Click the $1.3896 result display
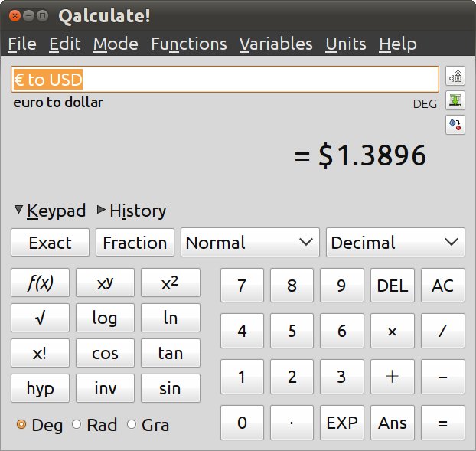The height and width of the screenshot is (451, 476). click(360, 155)
